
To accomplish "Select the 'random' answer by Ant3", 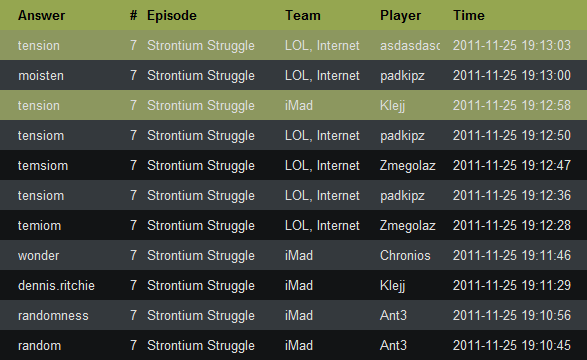I will click(39, 345).
